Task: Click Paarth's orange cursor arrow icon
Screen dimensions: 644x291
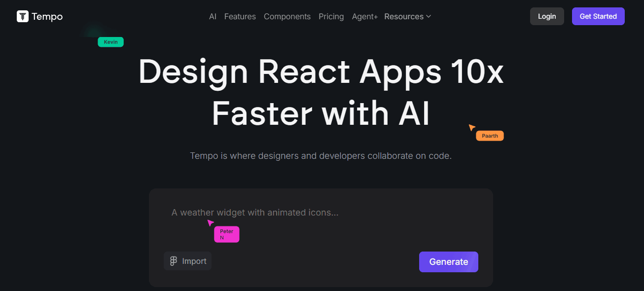Action: 472,126
